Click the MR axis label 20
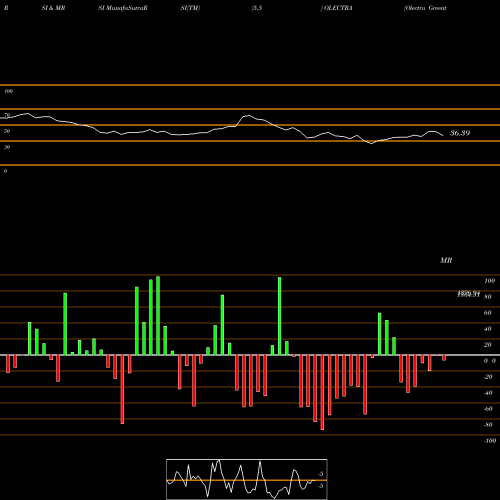Screen dimensions: 500x500 (x=488, y=345)
